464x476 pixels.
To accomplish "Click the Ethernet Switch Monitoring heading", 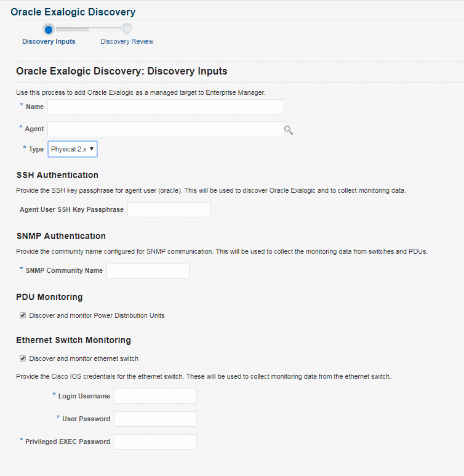I will pyautogui.click(x=73, y=340).
